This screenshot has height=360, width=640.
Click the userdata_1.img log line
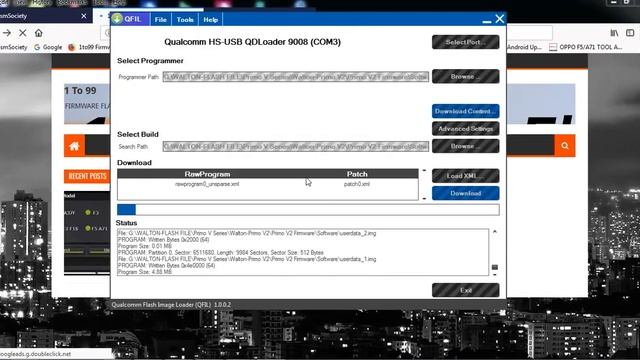click(247, 259)
